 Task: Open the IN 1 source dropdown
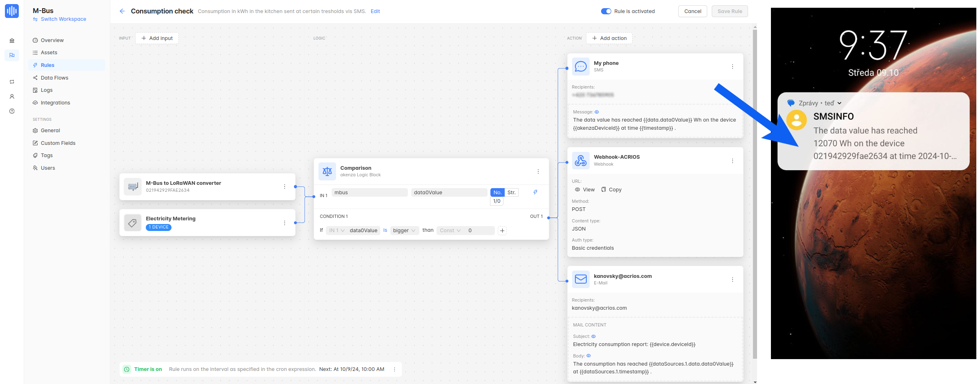coord(336,231)
